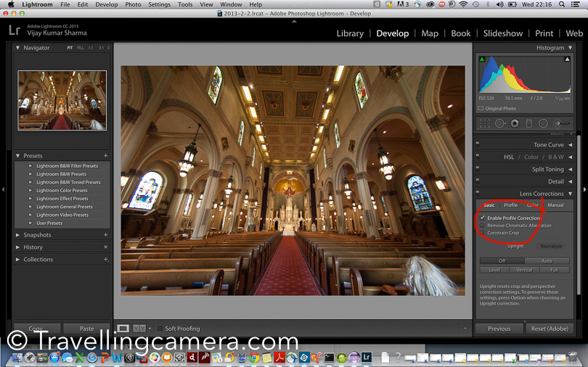Click the Auto Upright button
The width and height of the screenshot is (588, 367).
pos(547,260)
